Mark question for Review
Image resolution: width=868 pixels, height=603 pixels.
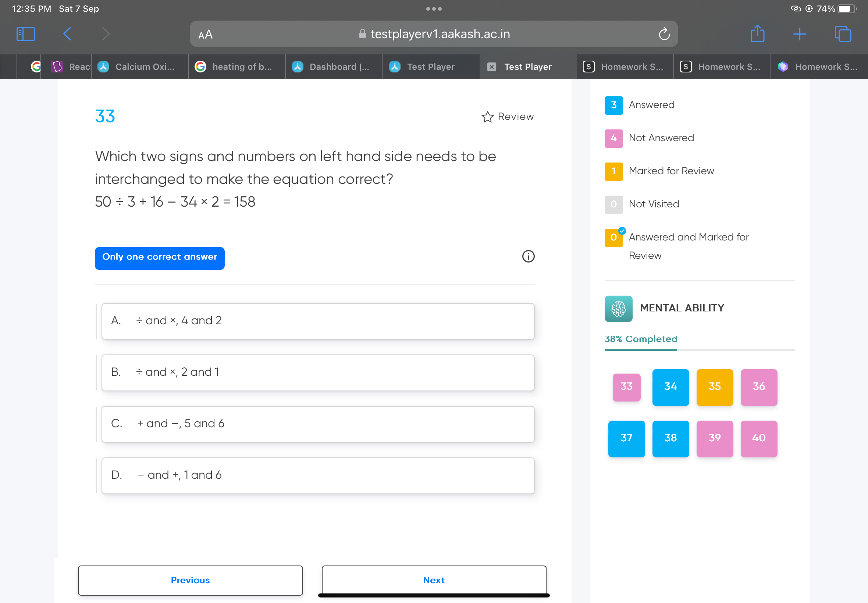tap(508, 117)
